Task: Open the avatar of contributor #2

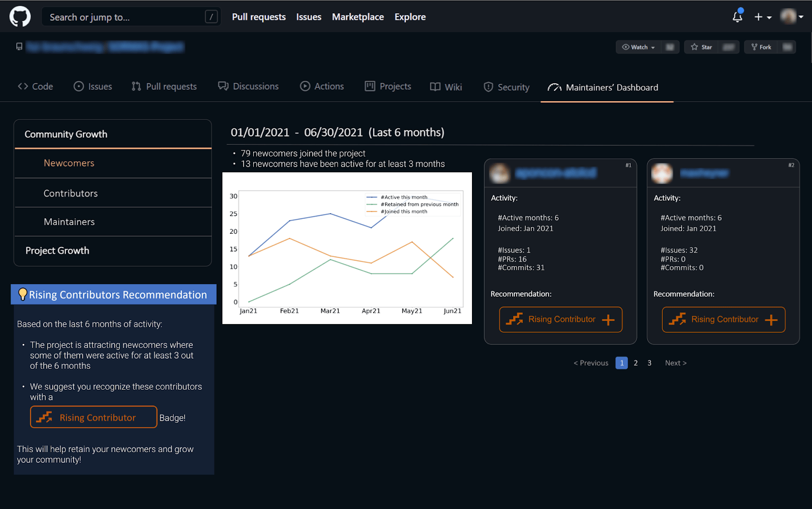Action: [x=662, y=173]
